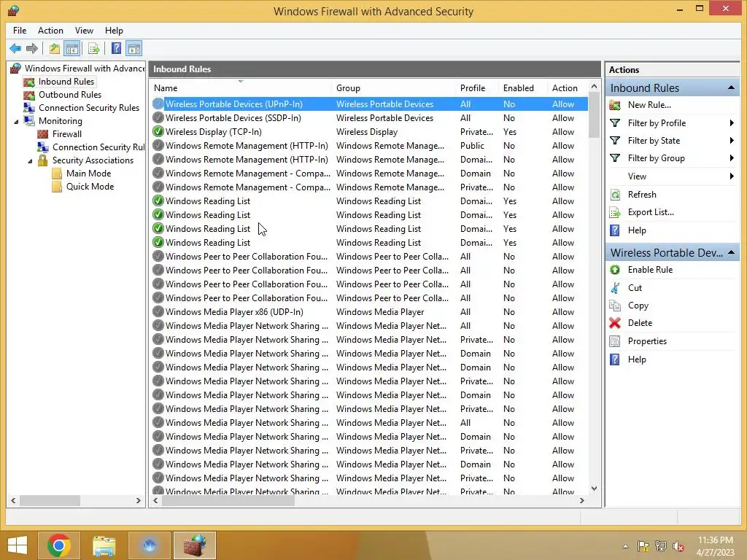This screenshot has width=747, height=560.
Task: Click the Up one level toolbar icon
Action: coord(55,48)
